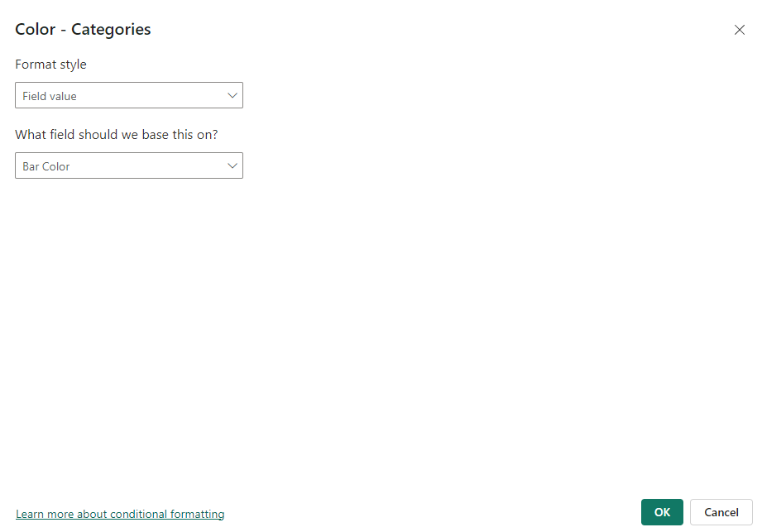The width and height of the screenshot is (762, 532).
Task: Choose a different field than Bar Color
Action: (x=129, y=165)
